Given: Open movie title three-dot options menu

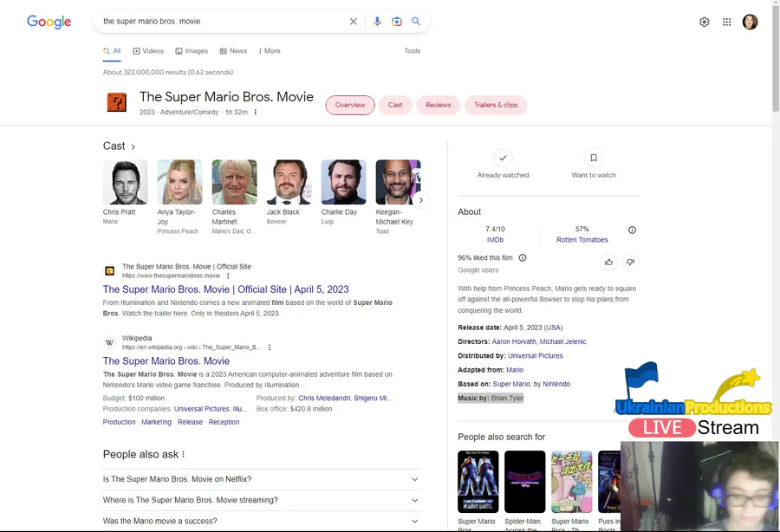Looking at the screenshot, I should [255, 112].
